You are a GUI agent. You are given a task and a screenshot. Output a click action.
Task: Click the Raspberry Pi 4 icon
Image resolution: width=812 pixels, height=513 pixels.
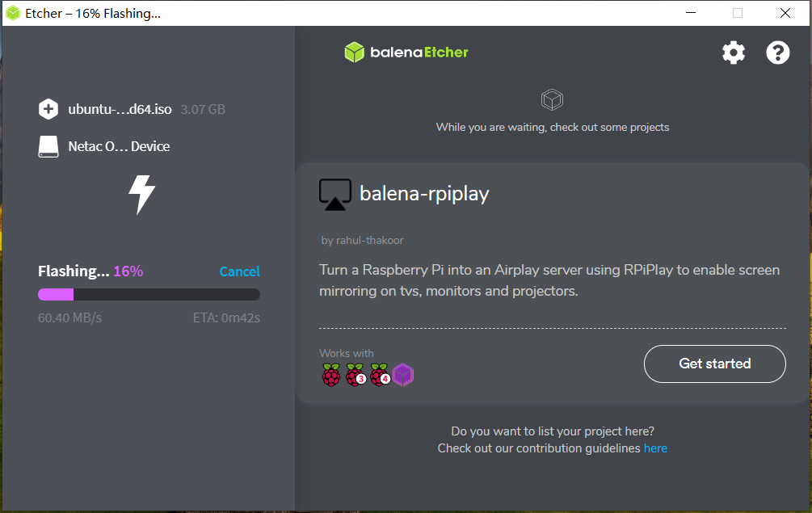380,375
